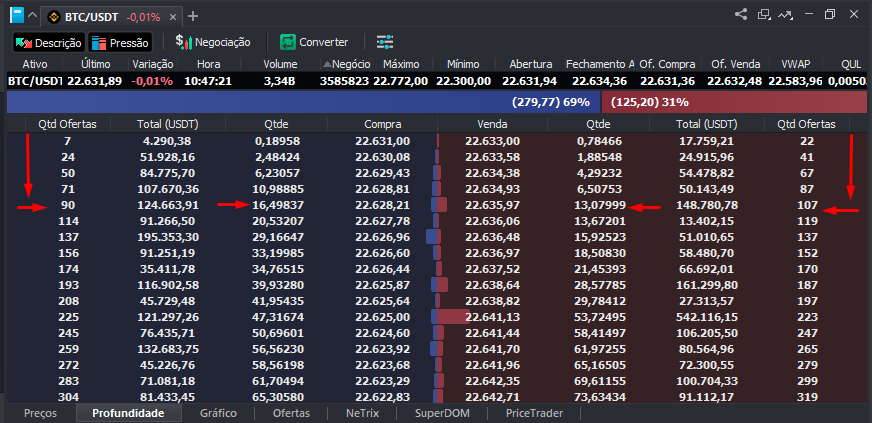Click the right Qtd Ofertas header
The width and height of the screenshot is (872, 423).
click(806, 124)
